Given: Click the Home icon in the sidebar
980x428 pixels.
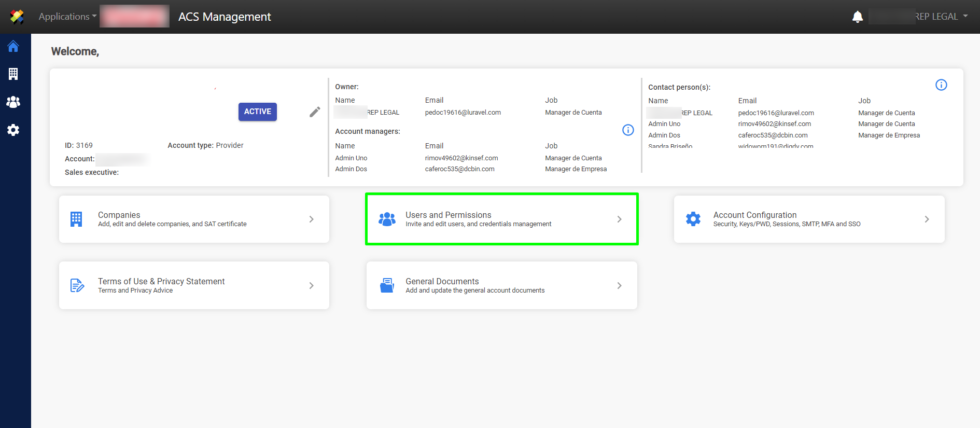Looking at the screenshot, I should [13, 47].
